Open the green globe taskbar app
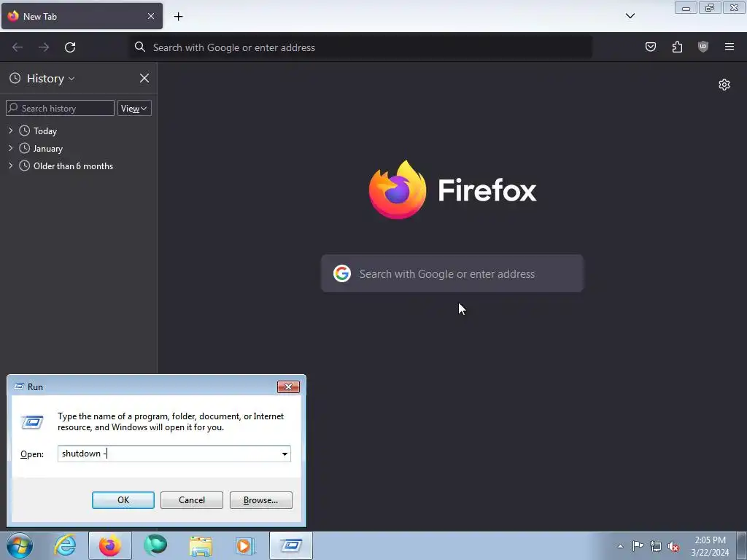The width and height of the screenshot is (747, 560). click(155, 545)
